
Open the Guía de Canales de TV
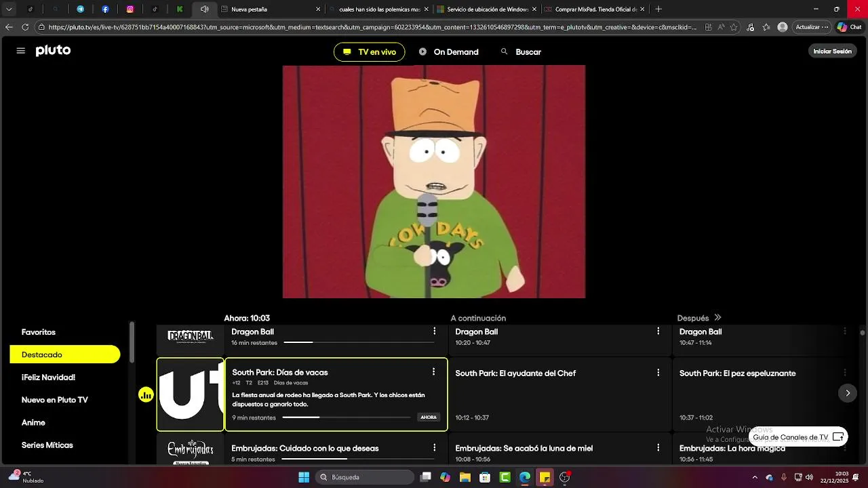click(x=798, y=437)
